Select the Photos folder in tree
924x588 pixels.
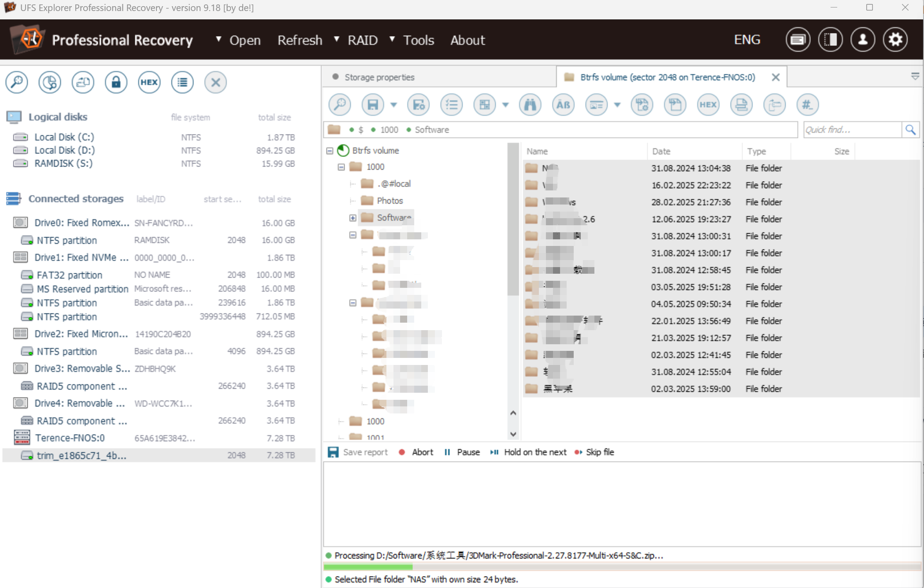coord(390,201)
